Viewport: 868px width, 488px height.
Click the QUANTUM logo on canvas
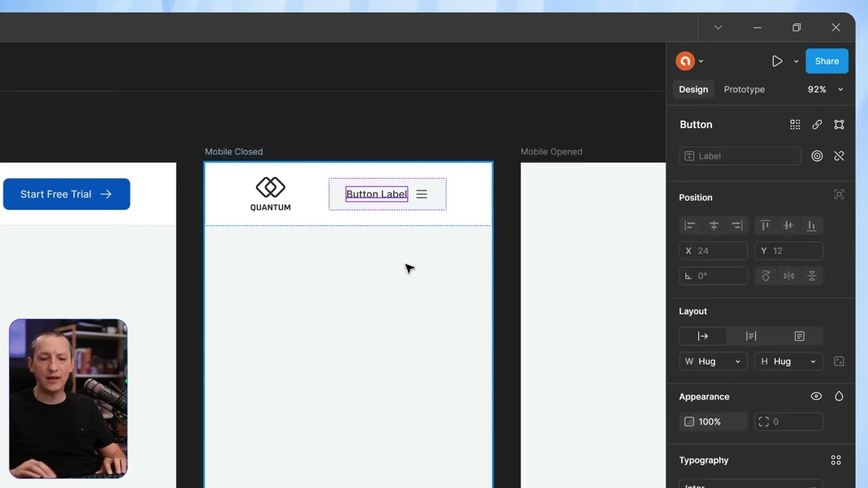[271, 194]
